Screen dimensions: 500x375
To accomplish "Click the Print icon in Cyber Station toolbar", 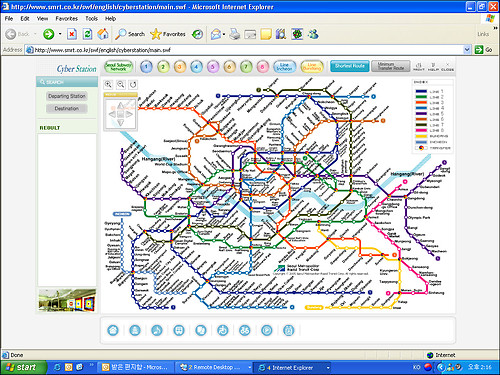I will 419,66.
